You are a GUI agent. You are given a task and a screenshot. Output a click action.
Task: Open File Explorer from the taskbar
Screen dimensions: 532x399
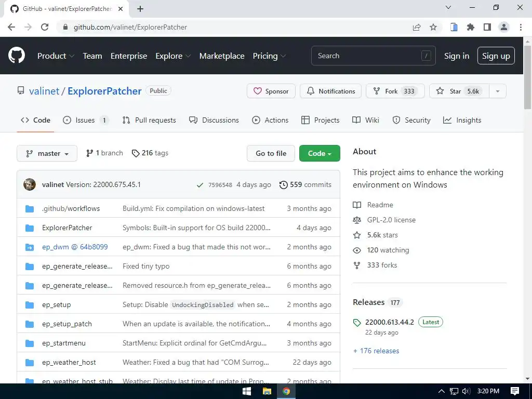point(267,391)
